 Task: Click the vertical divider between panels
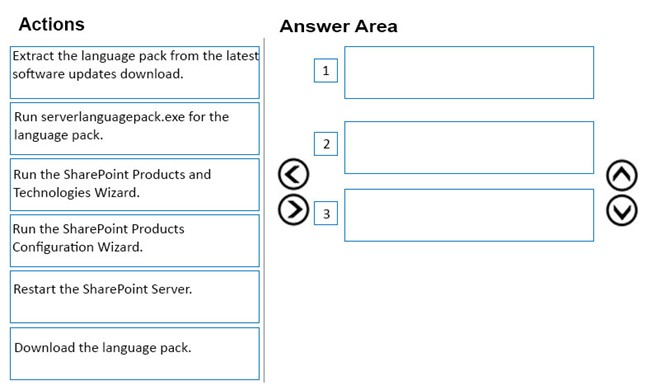264,210
